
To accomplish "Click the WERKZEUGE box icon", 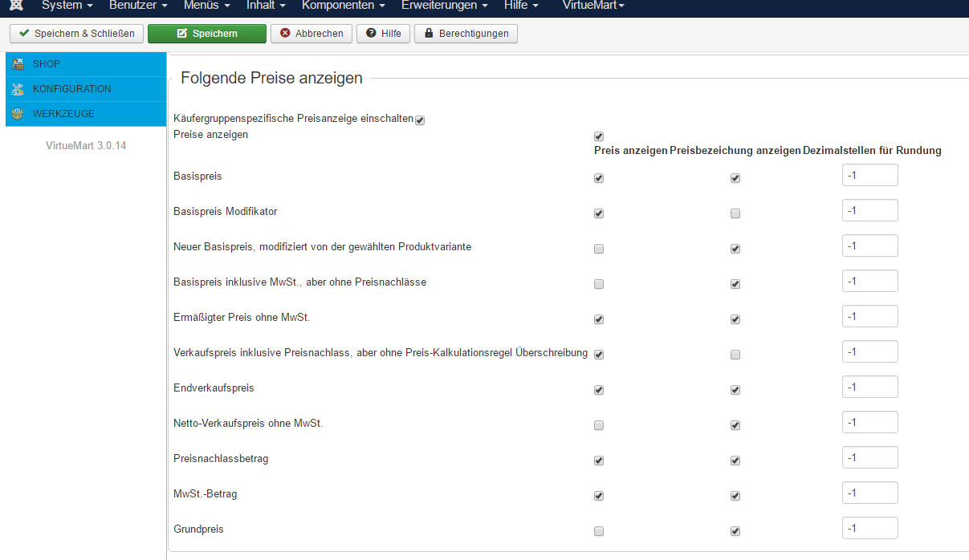I will (x=18, y=114).
